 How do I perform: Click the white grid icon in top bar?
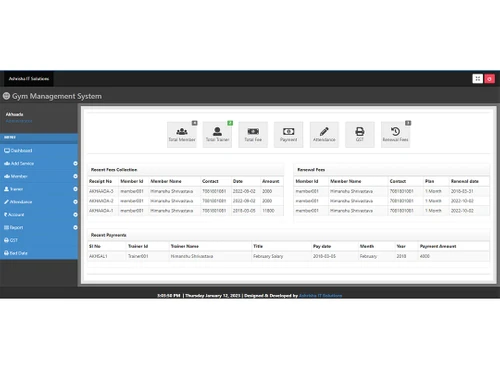[478, 79]
